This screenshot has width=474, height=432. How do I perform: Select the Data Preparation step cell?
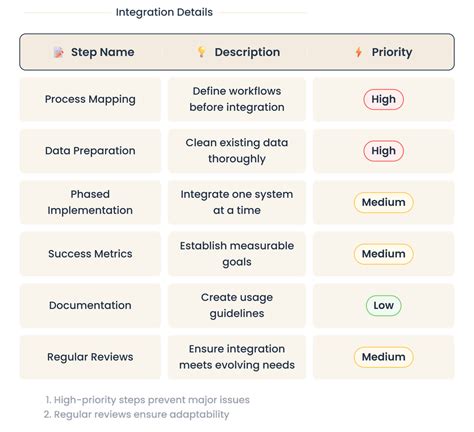[x=90, y=151]
